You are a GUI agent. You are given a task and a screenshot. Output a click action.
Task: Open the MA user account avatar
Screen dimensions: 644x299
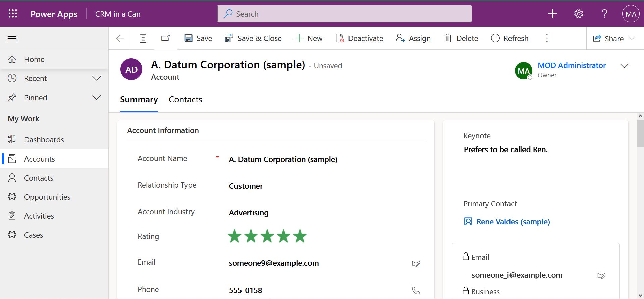631,14
